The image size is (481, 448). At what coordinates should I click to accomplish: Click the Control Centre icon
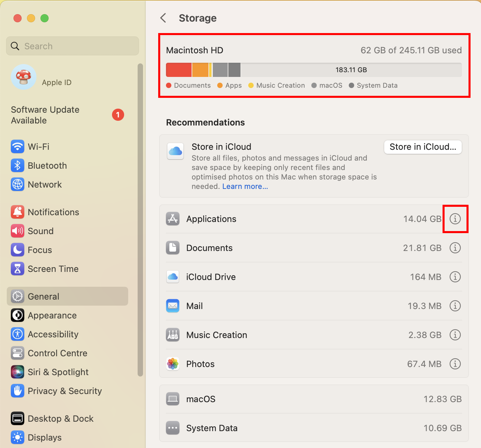[x=18, y=353]
